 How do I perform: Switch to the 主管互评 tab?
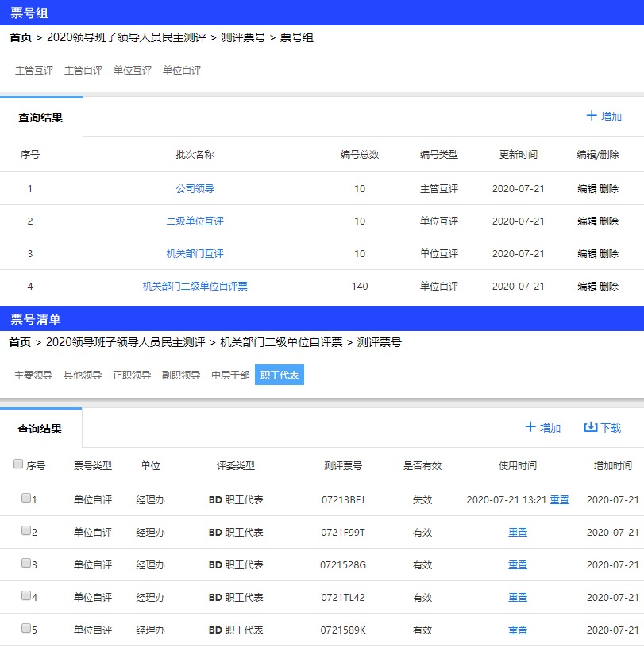(34, 71)
